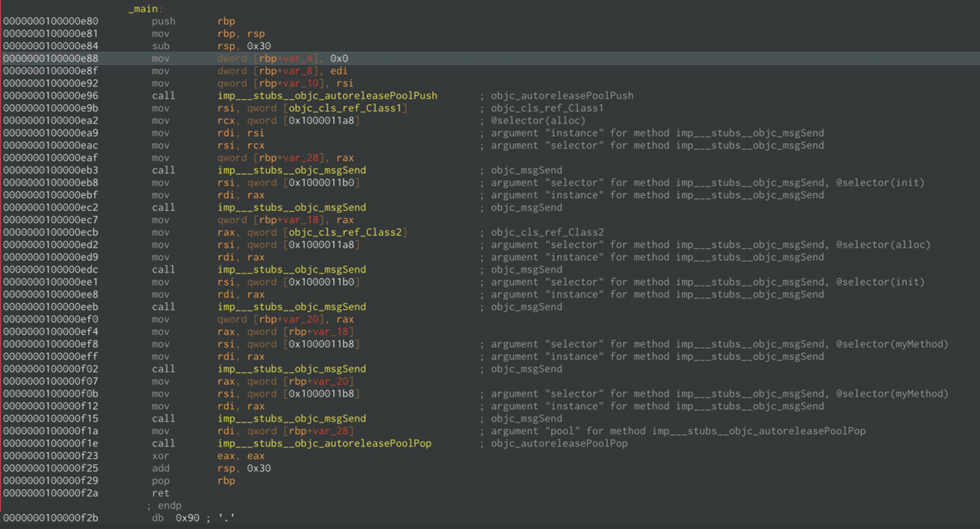Screen dimensions: 980x529
Task: Click the 'sub rsp, 0x30' instruction
Action: tap(211, 46)
